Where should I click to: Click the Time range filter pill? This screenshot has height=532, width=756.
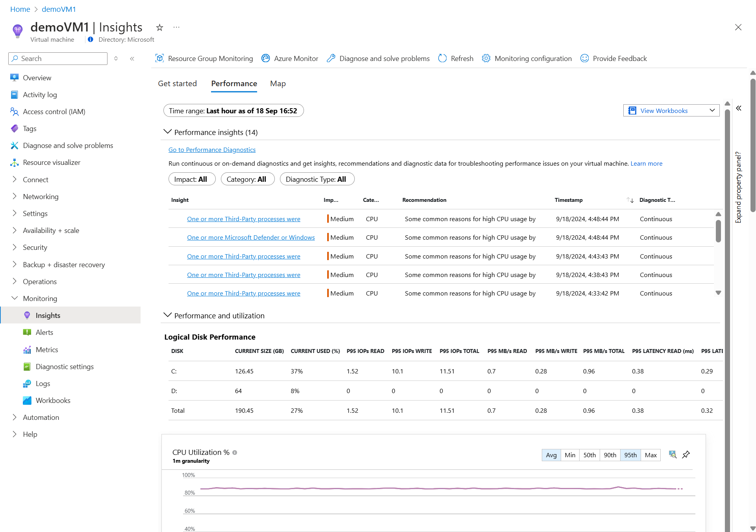click(233, 111)
